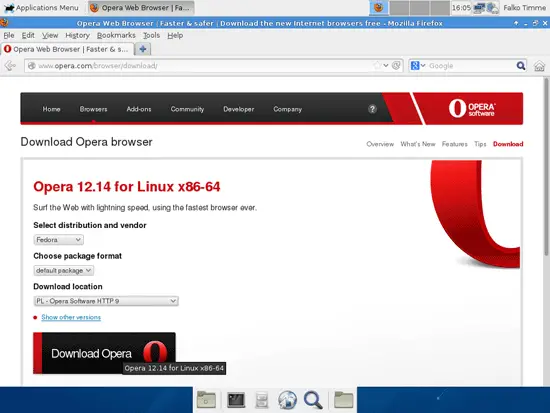Open the Home nav link
This screenshot has height=413, width=550.
point(52,109)
